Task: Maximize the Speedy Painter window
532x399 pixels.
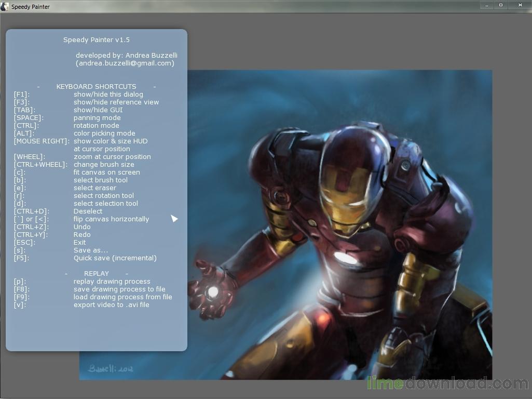Action: (501, 5)
